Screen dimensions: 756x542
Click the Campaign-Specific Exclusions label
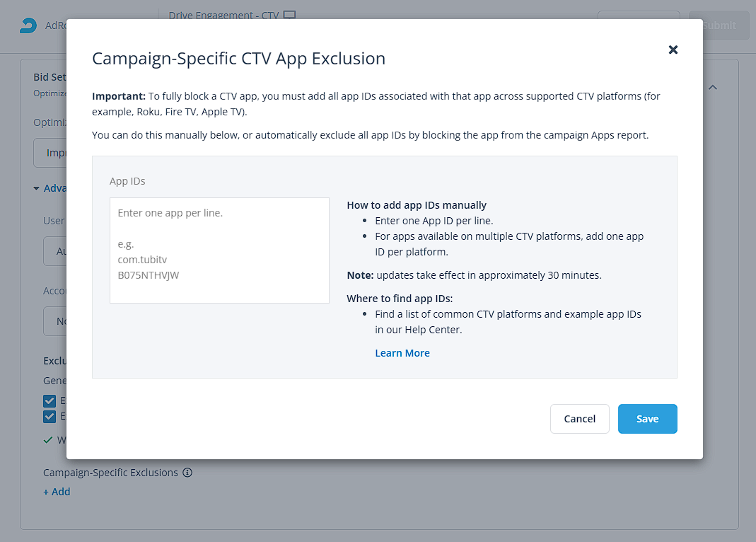pyautogui.click(x=110, y=473)
